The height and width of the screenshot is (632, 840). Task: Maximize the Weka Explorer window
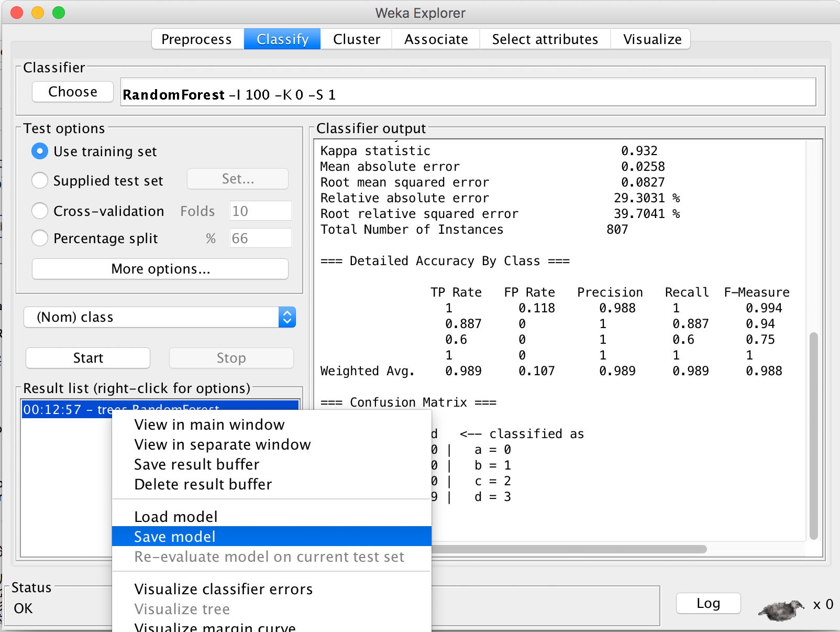(x=59, y=13)
